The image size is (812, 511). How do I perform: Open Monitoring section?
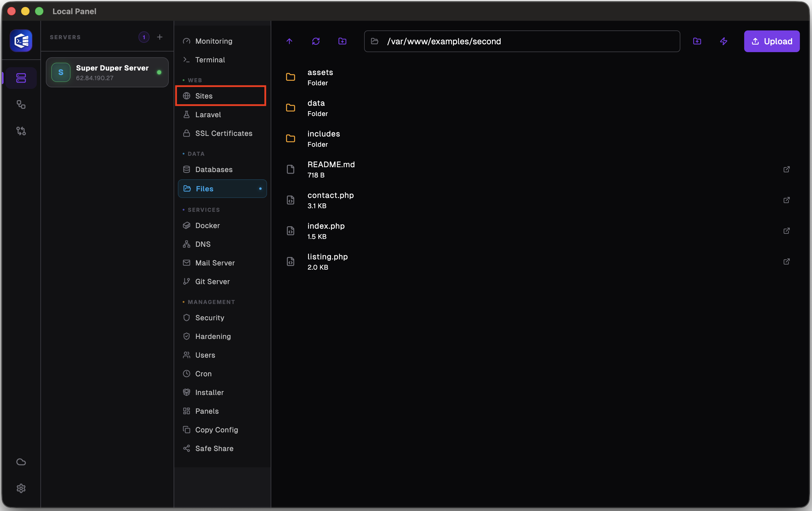[222, 41]
